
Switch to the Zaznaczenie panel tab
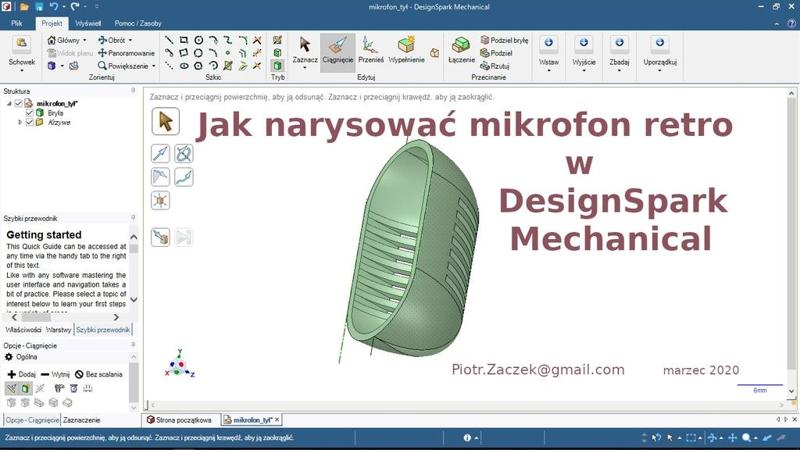[82, 420]
